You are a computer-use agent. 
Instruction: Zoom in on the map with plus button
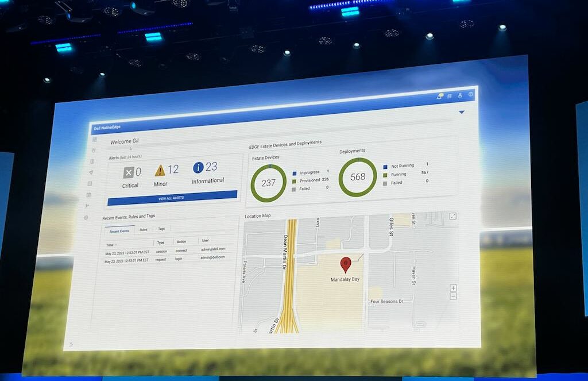pos(454,288)
